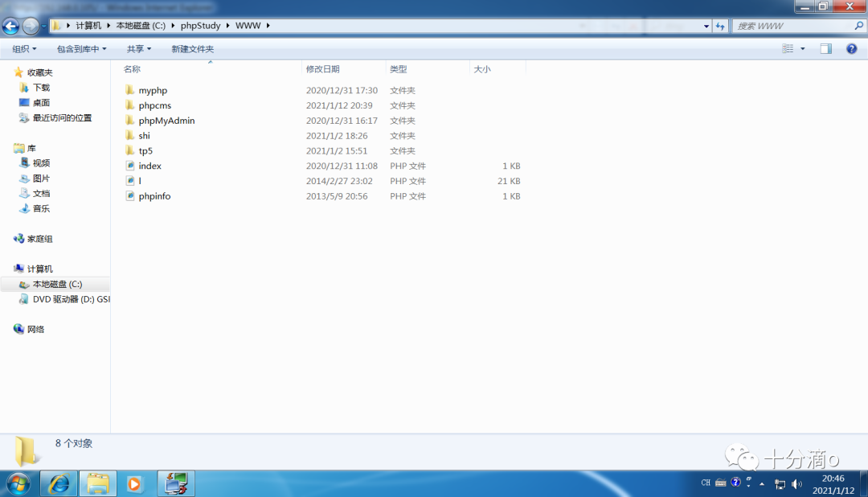Click date 2021/1/12 20:39 for phpcms
Viewport: 868px width, 497px height.
pyautogui.click(x=339, y=105)
